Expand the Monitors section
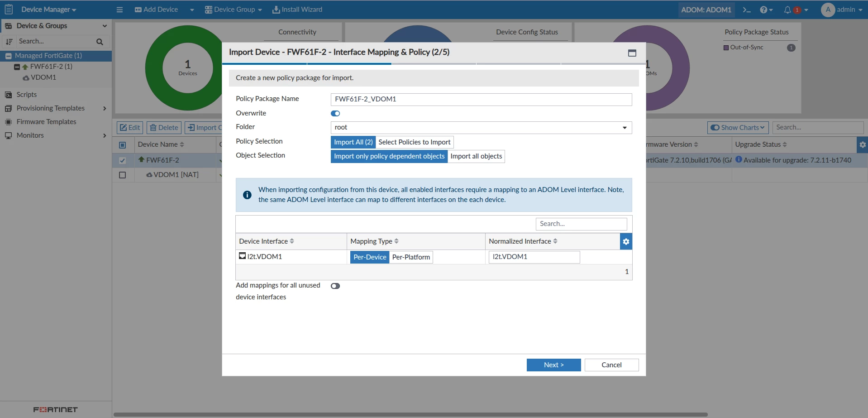Viewport: 868px width, 418px height. (105, 135)
